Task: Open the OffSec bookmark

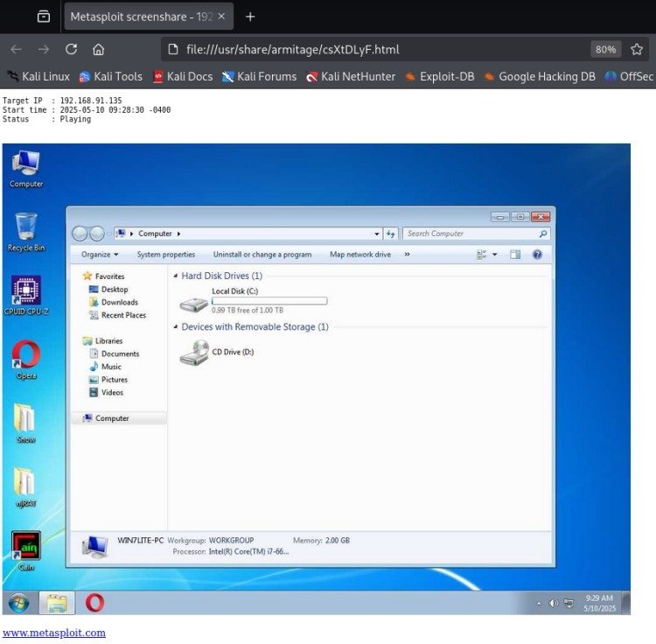Action: (629, 77)
